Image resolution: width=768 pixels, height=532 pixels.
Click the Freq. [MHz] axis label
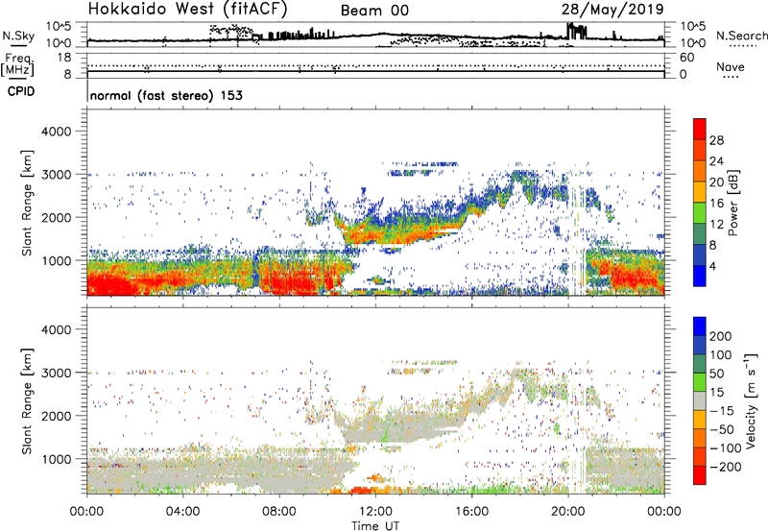(x=17, y=65)
